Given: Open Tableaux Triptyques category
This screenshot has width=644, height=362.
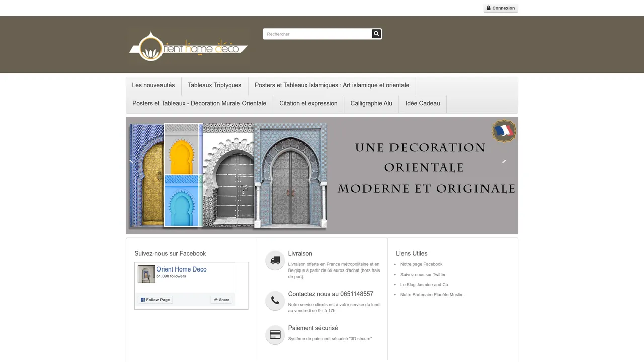Looking at the screenshot, I should pos(215,85).
